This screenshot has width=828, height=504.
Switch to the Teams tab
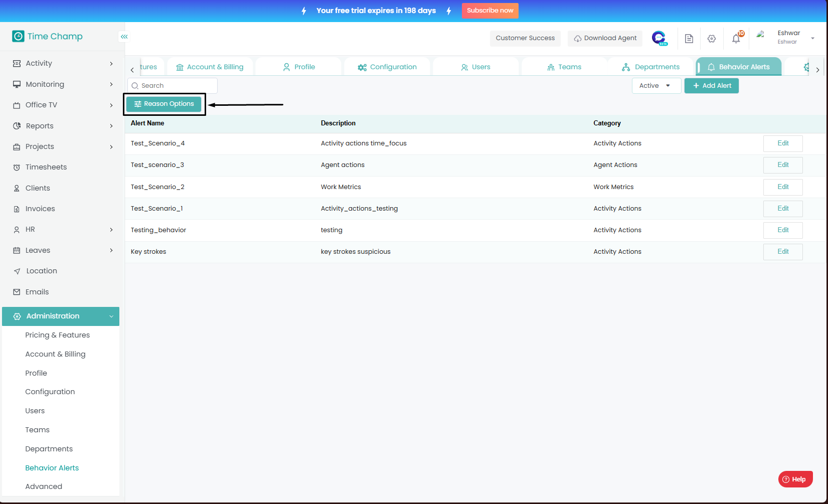pos(564,67)
